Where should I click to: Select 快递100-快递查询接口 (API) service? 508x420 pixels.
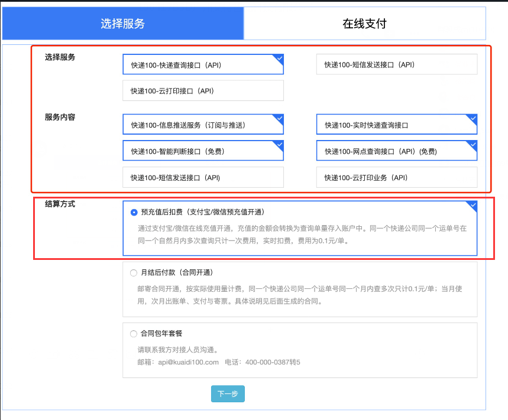coord(203,64)
